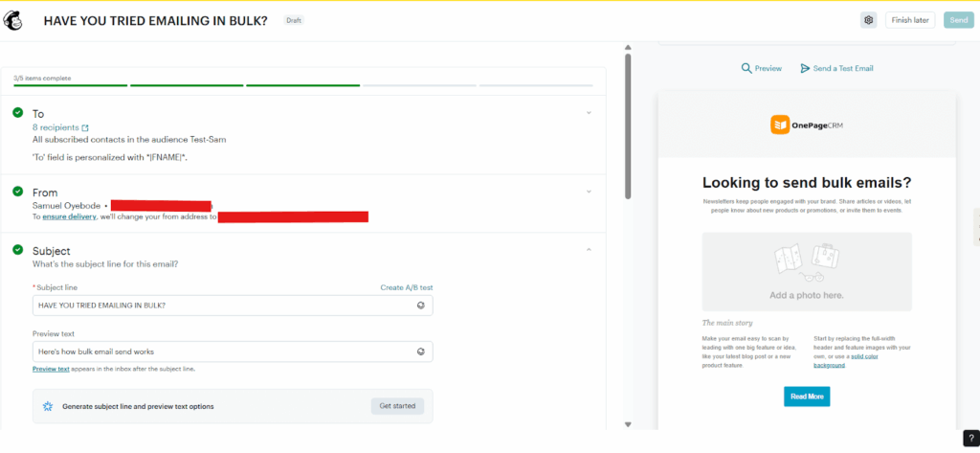Click the vertical scrollbar thumb
The height and width of the screenshot is (453, 980).
pyautogui.click(x=628, y=127)
